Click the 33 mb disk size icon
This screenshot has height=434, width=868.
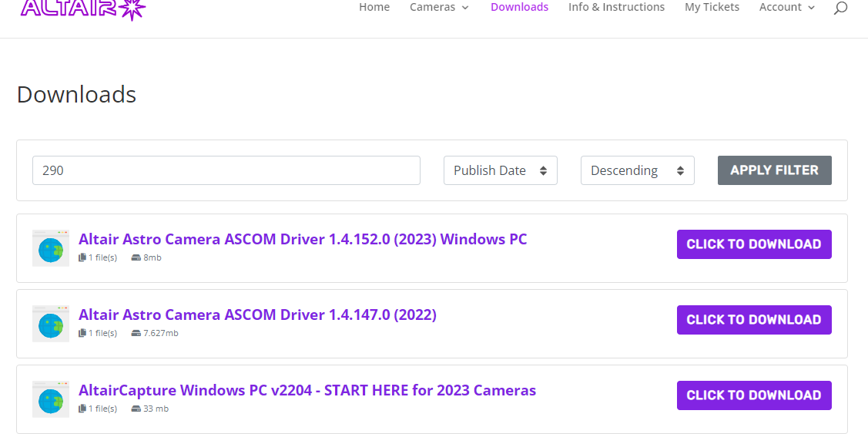(136, 409)
